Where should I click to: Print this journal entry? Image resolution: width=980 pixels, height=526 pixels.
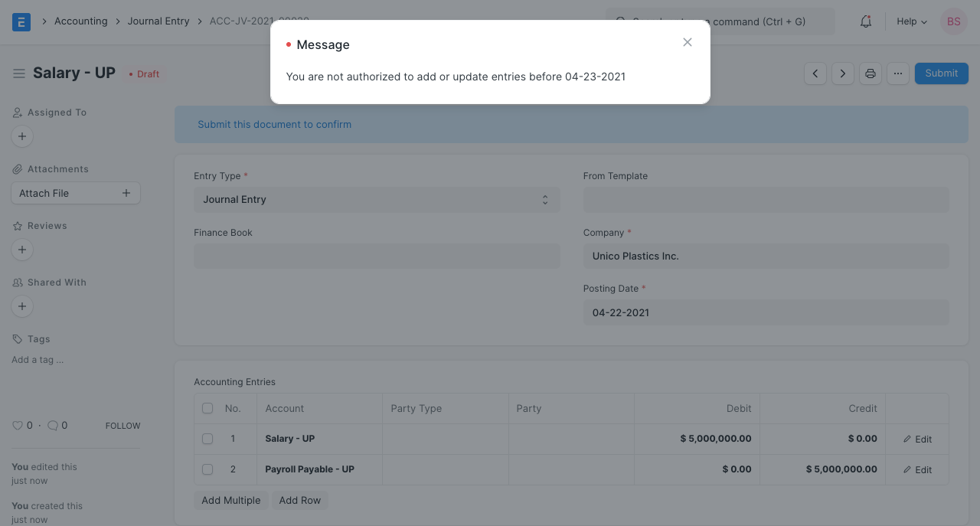(x=870, y=74)
